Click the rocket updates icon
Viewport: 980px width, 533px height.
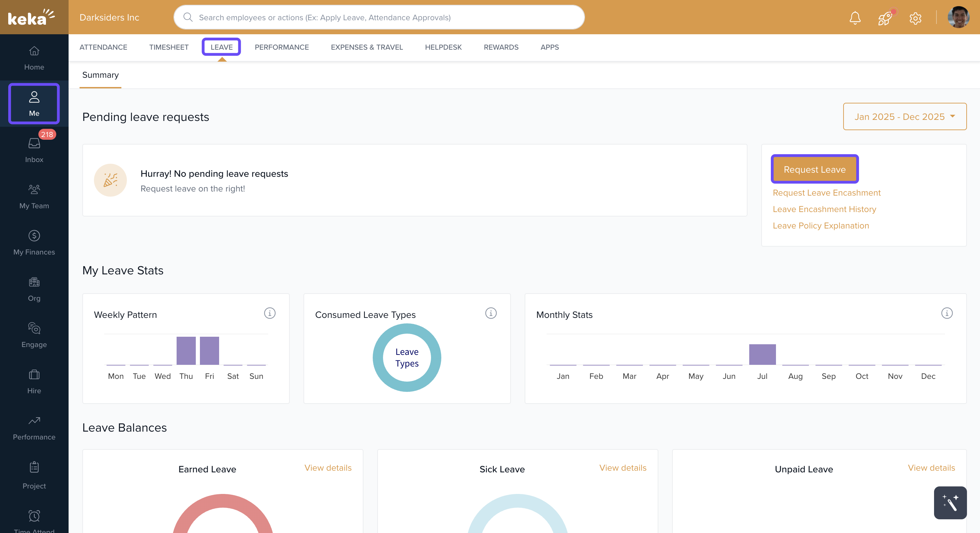pyautogui.click(x=885, y=18)
